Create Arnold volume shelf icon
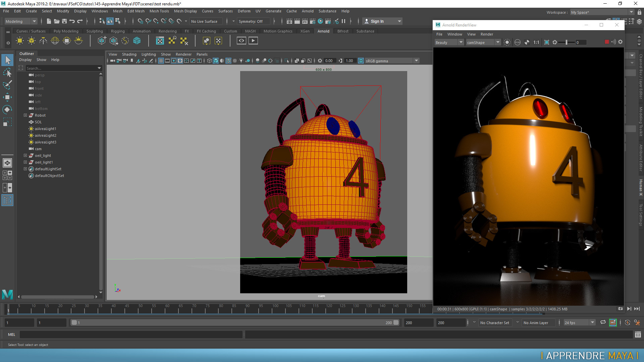Screen dimensions: 644x362 [x=137, y=41]
